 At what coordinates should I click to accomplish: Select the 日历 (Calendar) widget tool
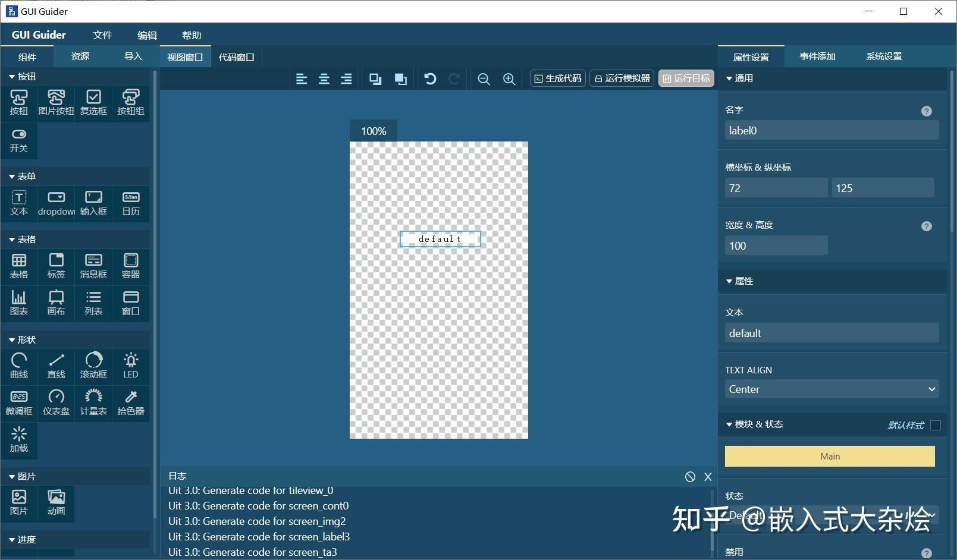[x=130, y=203]
